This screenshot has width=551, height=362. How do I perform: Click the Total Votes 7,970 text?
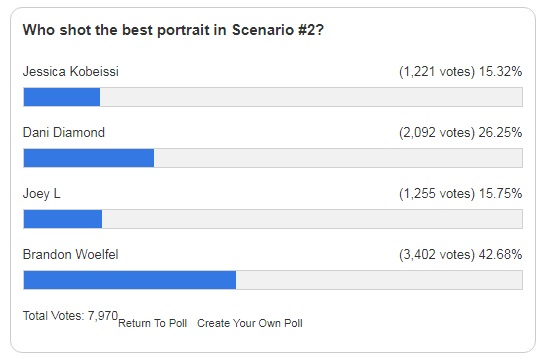tap(70, 316)
